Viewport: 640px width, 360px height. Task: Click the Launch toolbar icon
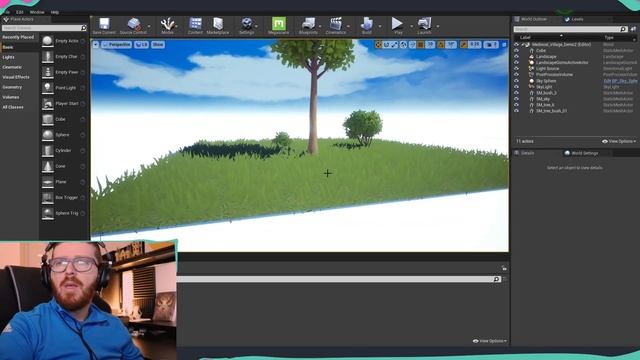[x=424, y=24]
